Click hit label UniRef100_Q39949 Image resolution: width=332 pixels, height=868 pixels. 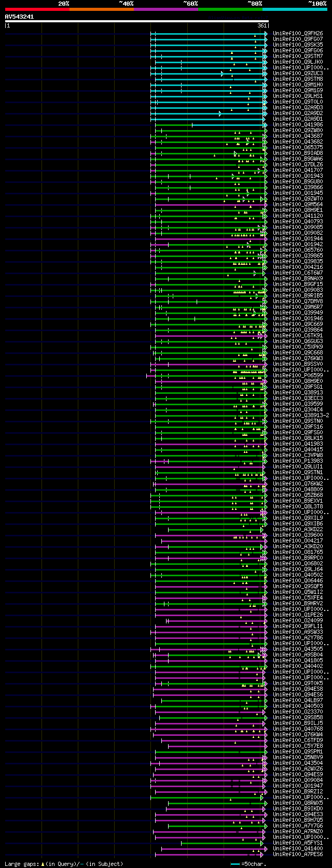298,312
